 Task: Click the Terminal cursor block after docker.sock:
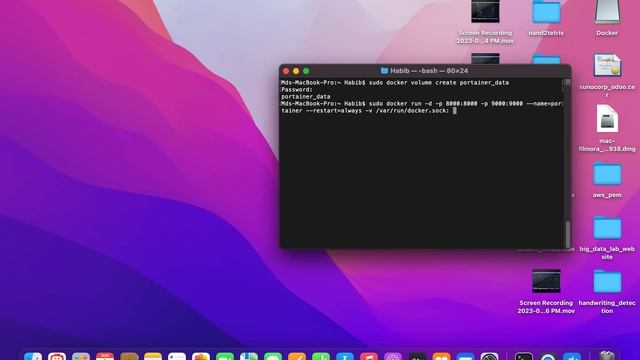pyautogui.click(x=454, y=111)
